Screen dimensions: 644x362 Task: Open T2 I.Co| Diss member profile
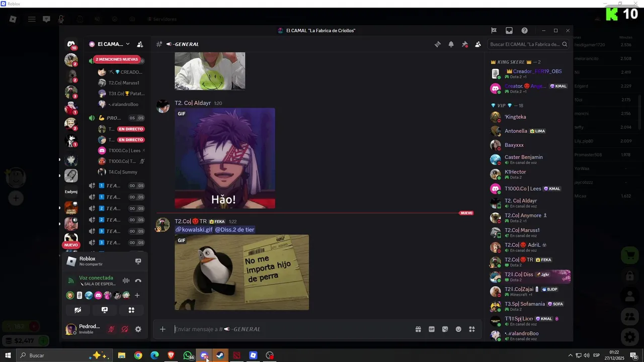click(x=530, y=277)
